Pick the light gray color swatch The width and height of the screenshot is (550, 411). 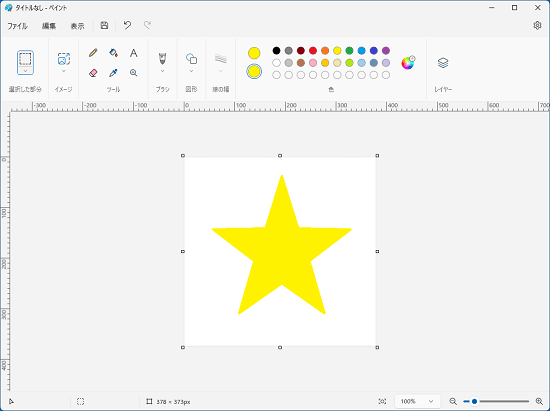(x=289, y=63)
